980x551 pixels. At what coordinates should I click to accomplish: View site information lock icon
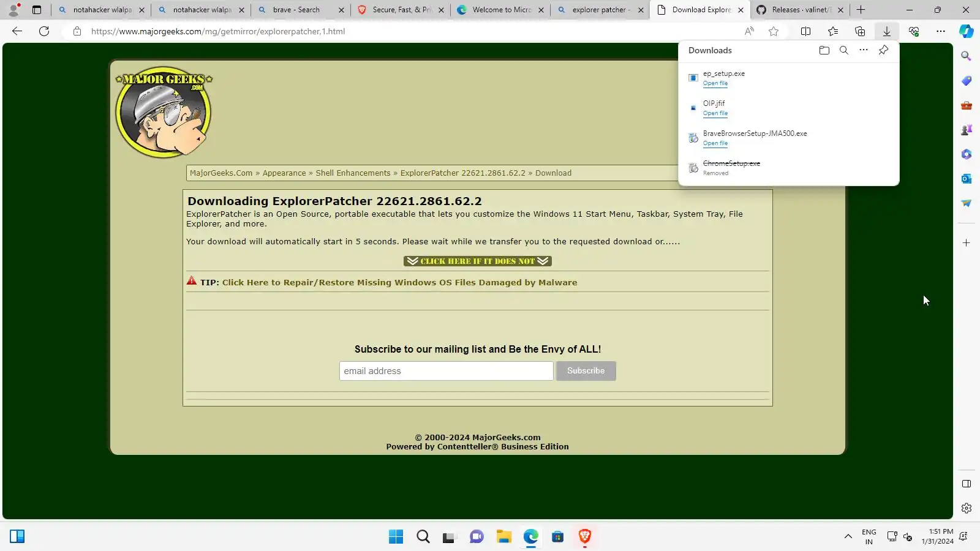pos(77,31)
